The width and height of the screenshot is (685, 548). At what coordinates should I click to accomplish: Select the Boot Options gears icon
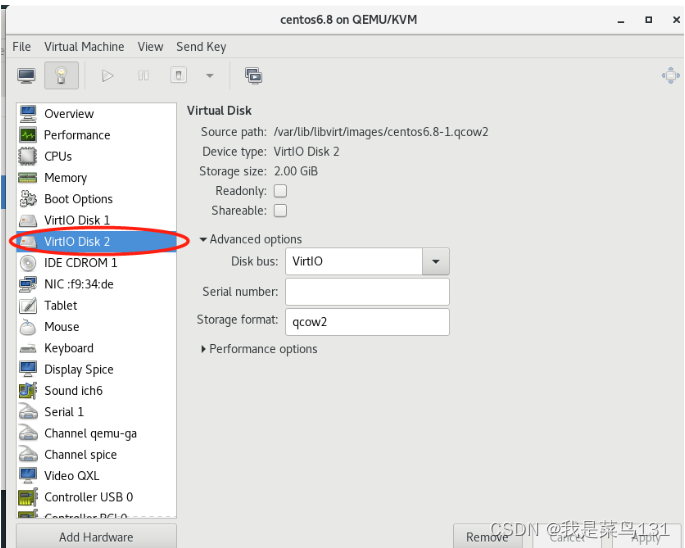tap(28, 199)
